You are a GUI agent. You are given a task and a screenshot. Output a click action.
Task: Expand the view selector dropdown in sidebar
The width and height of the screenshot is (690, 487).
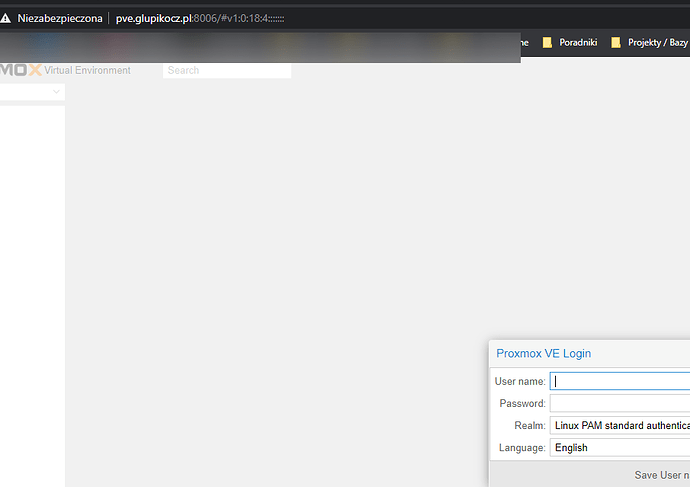(x=56, y=92)
